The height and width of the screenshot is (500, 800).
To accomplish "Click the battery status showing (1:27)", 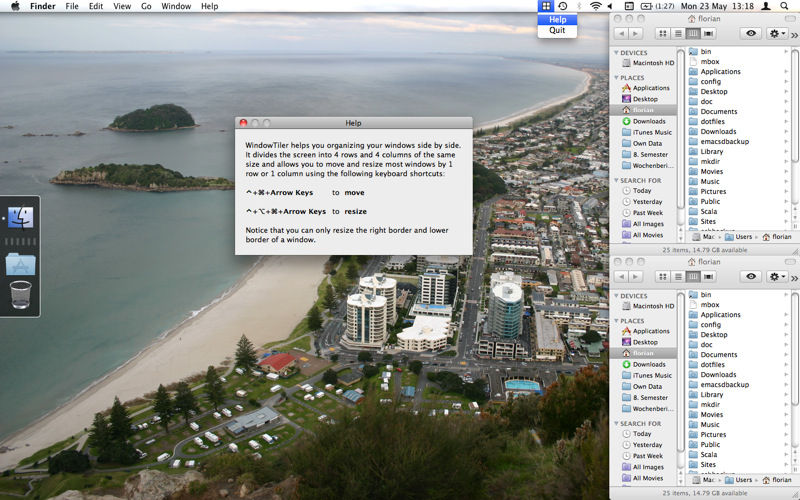I will (658, 6).
